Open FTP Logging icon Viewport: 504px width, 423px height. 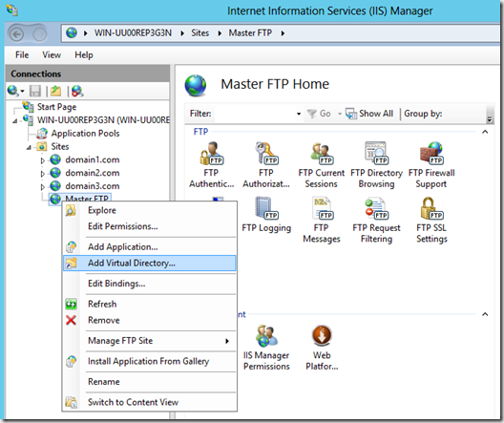tap(266, 215)
